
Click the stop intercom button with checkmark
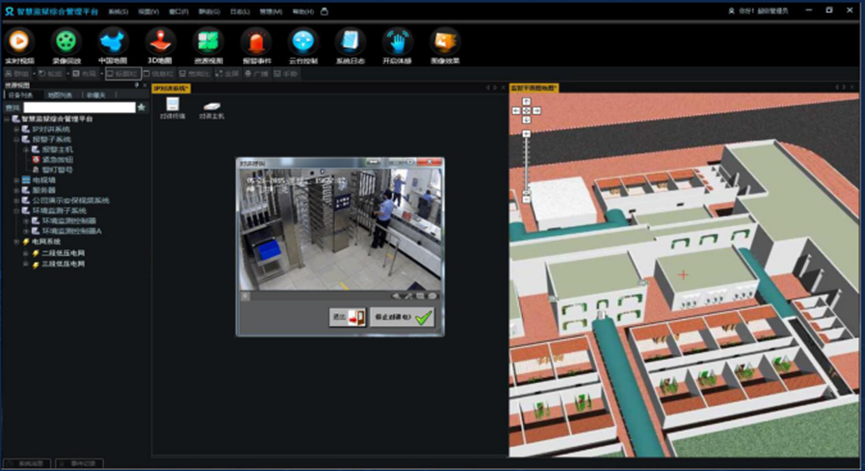(402, 317)
